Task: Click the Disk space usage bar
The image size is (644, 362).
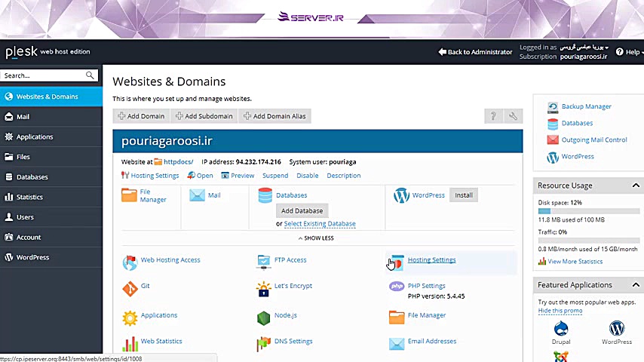Action: 588,211
